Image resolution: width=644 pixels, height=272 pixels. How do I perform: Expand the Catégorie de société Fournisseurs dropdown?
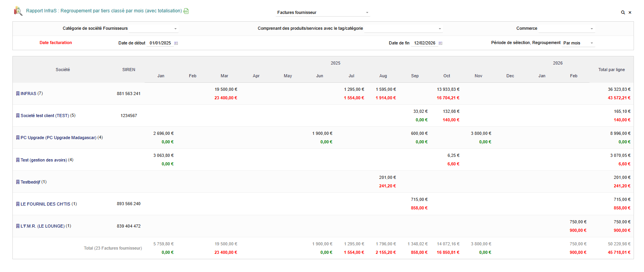153,29
